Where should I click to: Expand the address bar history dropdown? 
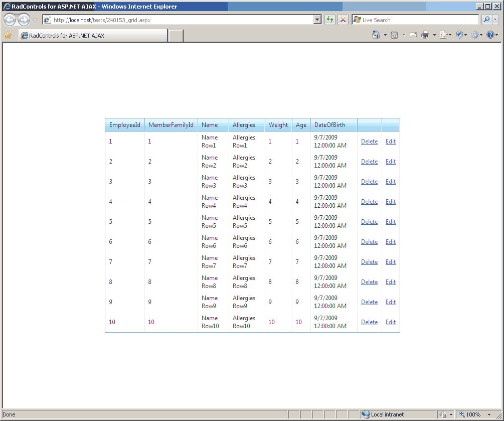tap(317, 20)
